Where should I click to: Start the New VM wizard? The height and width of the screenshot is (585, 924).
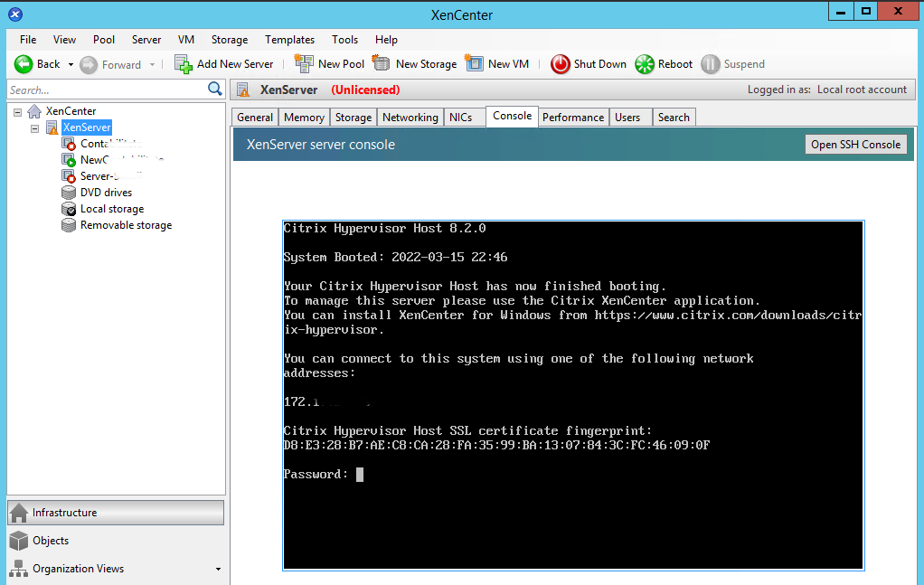[x=497, y=63]
